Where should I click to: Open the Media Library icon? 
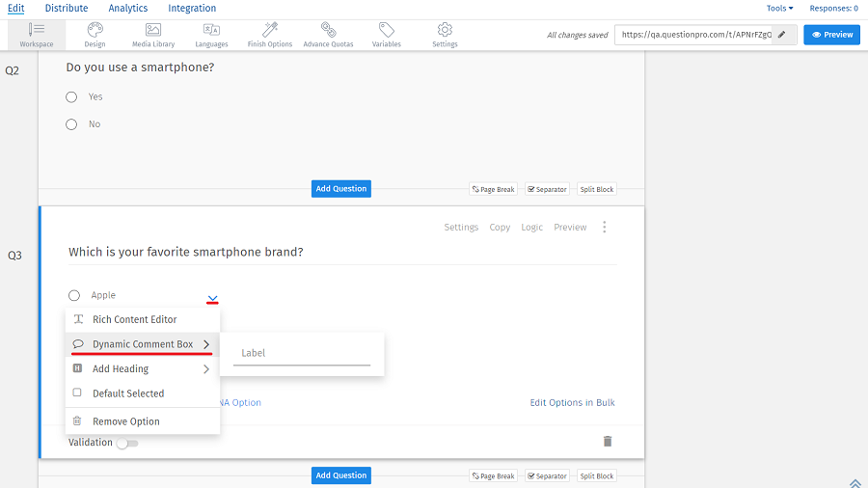click(x=152, y=30)
